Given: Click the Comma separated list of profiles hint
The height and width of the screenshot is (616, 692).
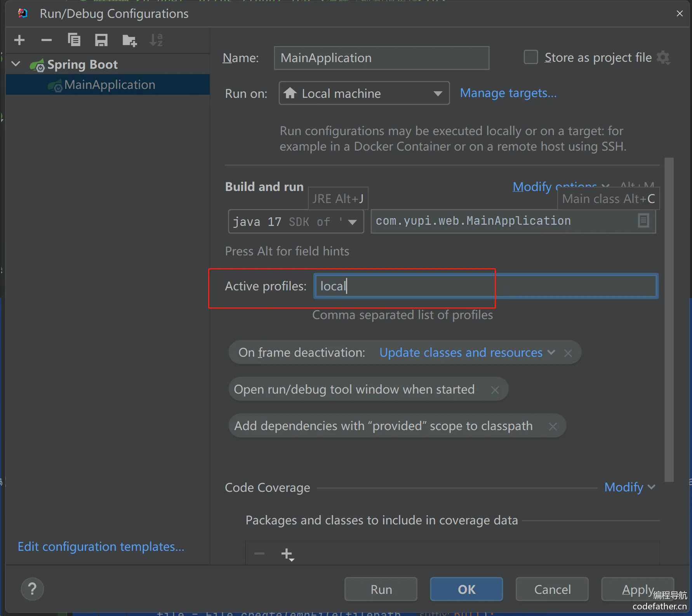Looking at the screenshot, I should 403,315.
